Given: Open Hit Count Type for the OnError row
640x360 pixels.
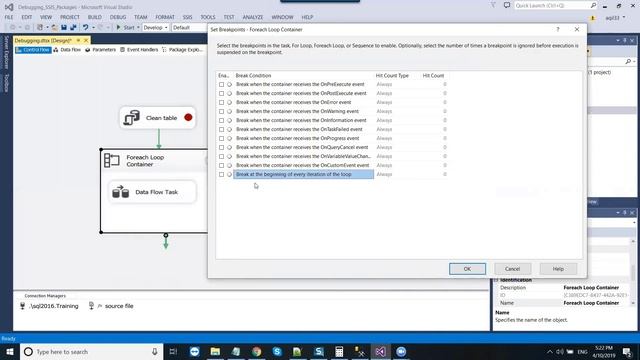Looking at the screenshot, I should (x=384, y=102).
